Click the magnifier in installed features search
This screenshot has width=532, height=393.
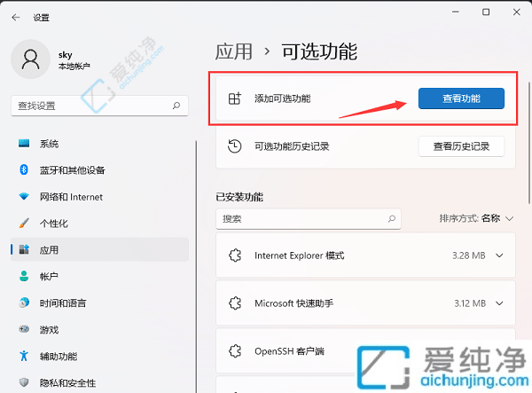(392, 218)
